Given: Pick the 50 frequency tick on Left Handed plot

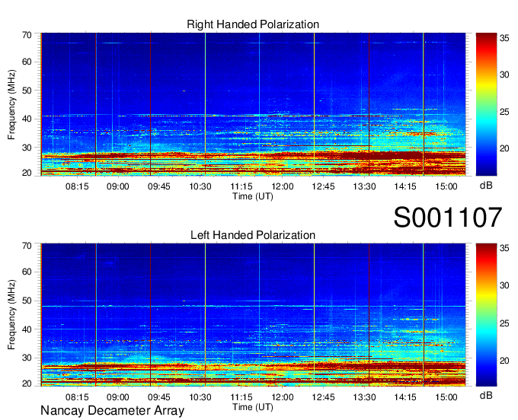Looking at the screenshot, I should [x=27, y=301].
